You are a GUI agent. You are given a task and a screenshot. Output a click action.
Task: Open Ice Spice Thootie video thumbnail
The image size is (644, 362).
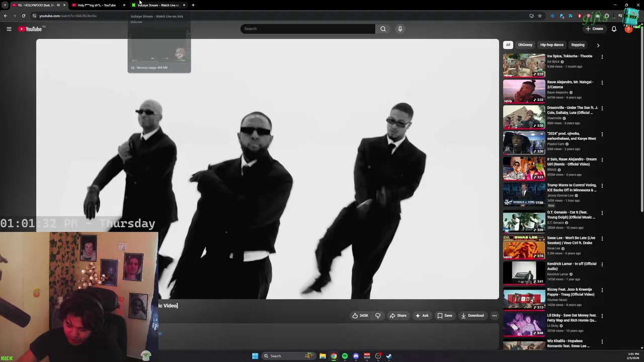point(524,65)
